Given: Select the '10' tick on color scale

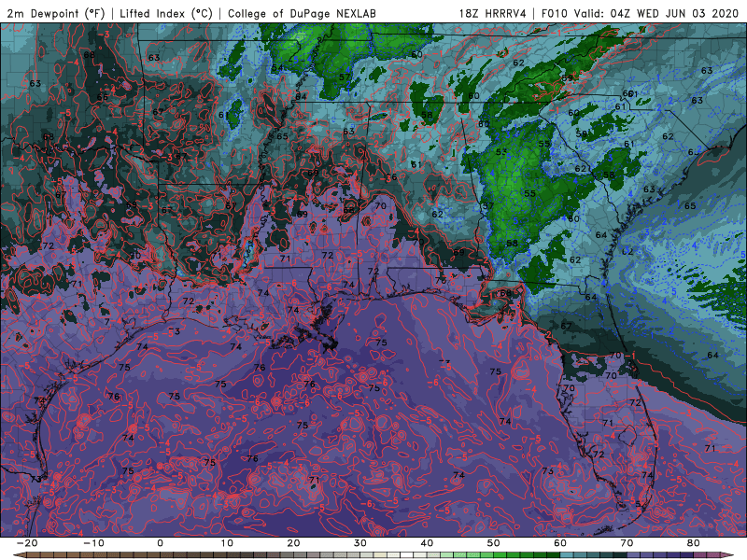Looking at the screenshot, I should click(x=227, y=543).
